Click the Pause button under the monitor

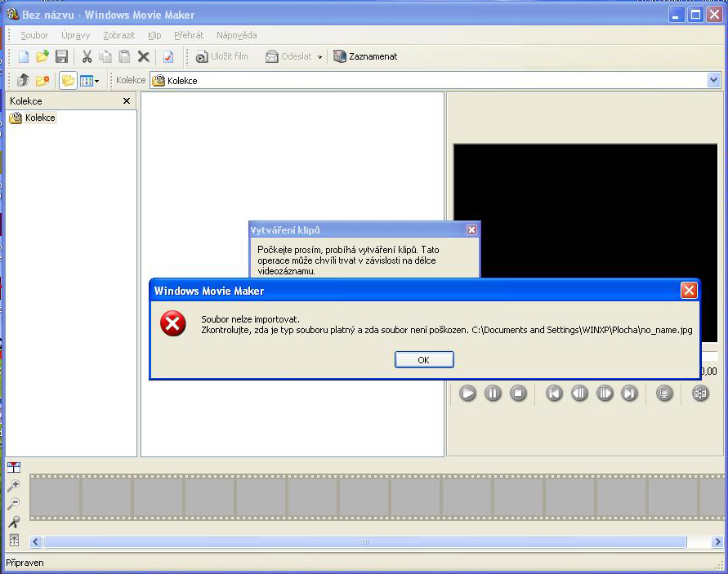pyautogui.click(x=493, y=394)
